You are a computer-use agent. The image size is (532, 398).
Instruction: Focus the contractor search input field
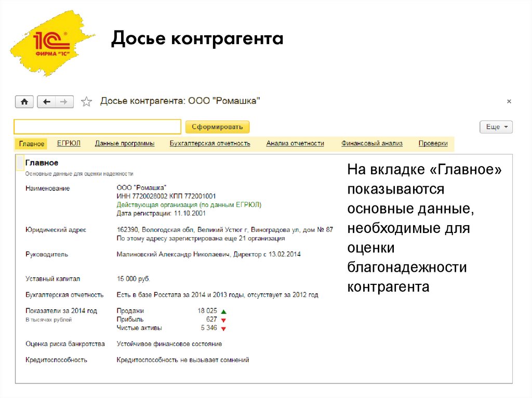97,127
